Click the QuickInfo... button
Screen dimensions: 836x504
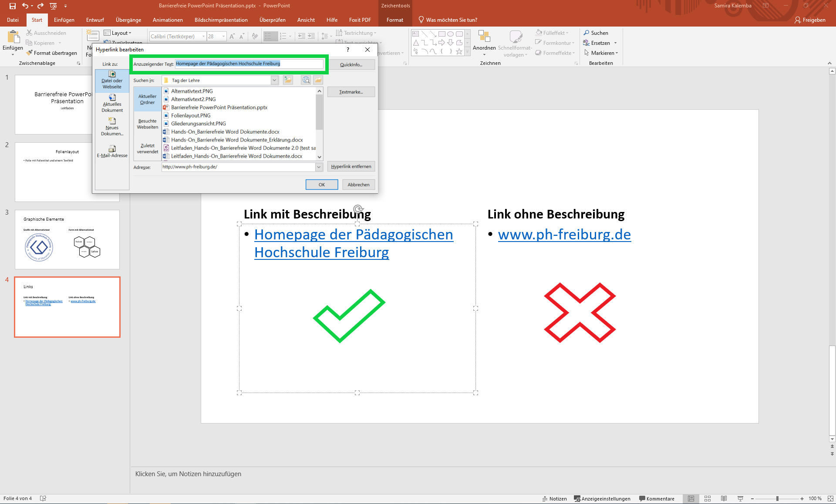(x=351, y=64)
